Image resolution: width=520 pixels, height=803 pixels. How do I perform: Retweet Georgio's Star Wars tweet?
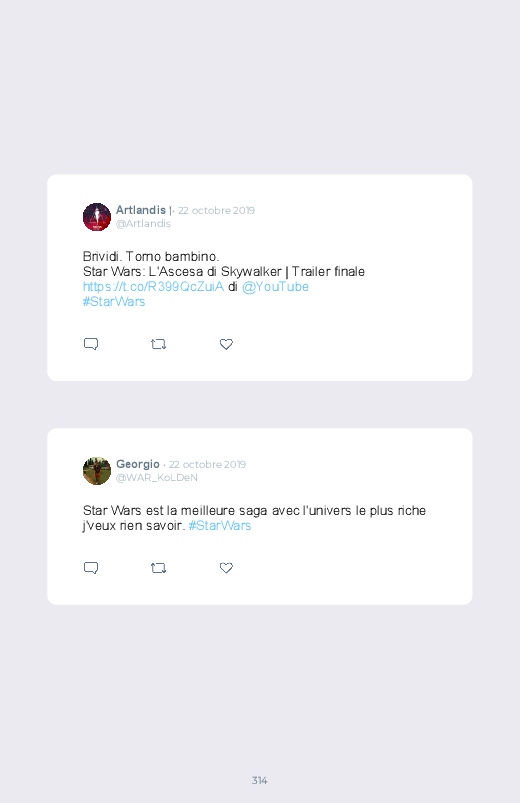coord(158,568)
